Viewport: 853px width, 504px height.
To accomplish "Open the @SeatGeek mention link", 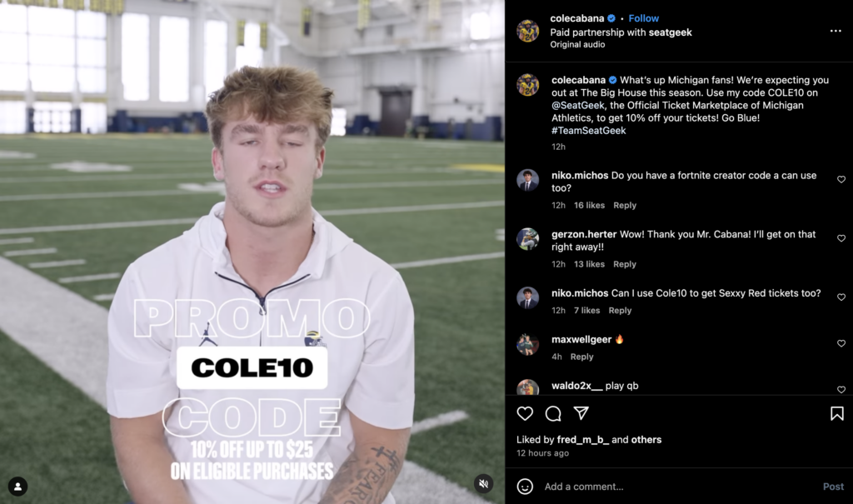I will pos(578,105).
